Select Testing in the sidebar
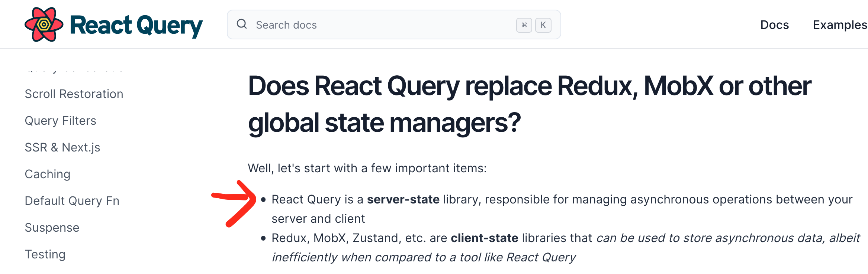 pyautogui.click(x=45, y=254)
